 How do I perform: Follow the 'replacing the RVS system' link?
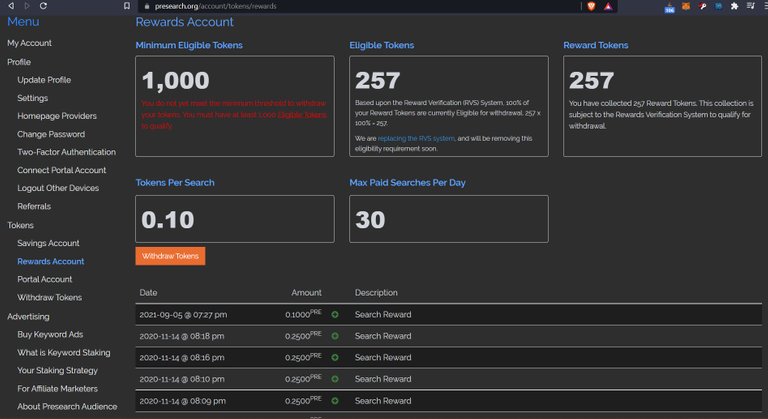click(x=416, y=139)
